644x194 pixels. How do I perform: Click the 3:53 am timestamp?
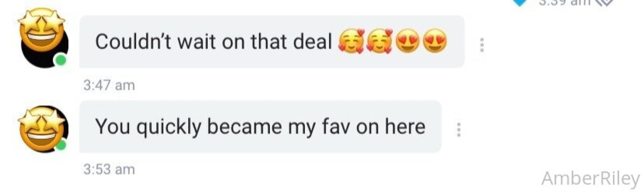109,169
